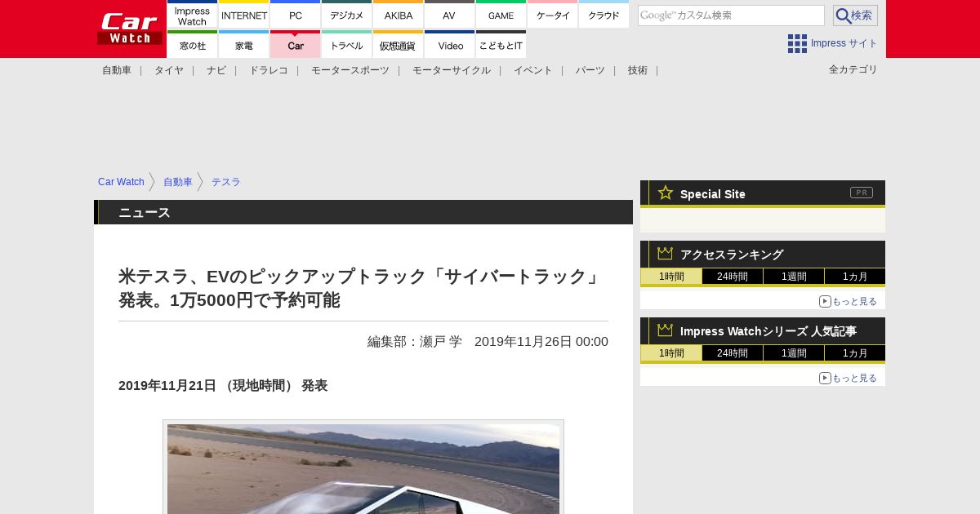Screen dimensions: 980x514
Task: Open the 窓の杜 site tab
Action: (x=192, y=45)
